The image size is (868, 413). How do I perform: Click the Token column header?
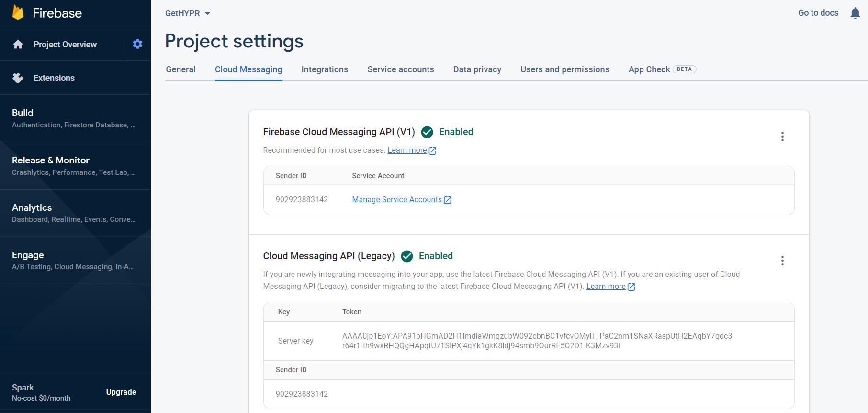click(352, 312)
